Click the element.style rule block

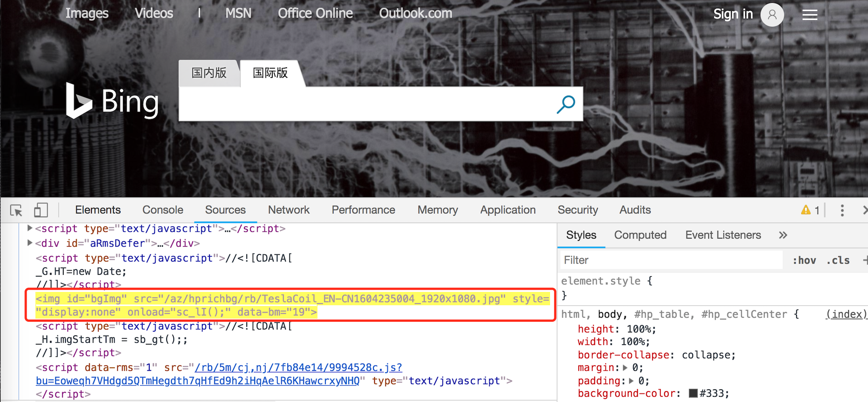click(x=607, y=288)
